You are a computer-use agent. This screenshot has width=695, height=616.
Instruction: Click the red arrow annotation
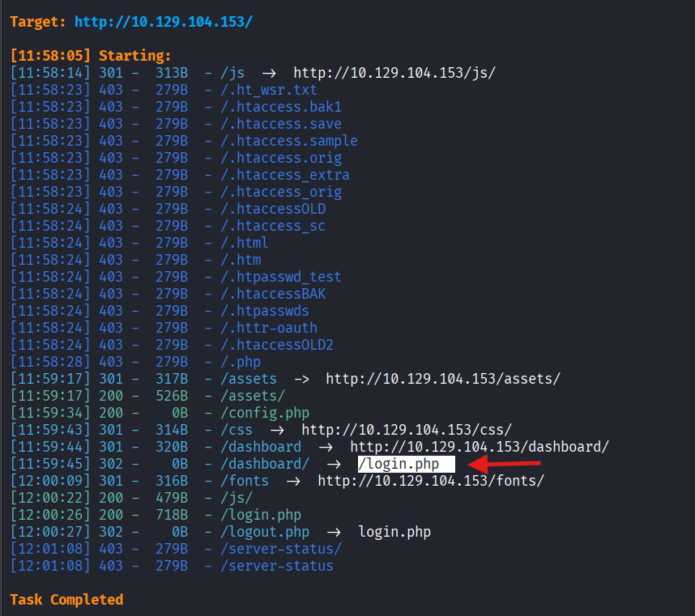[x=505, y=464]
